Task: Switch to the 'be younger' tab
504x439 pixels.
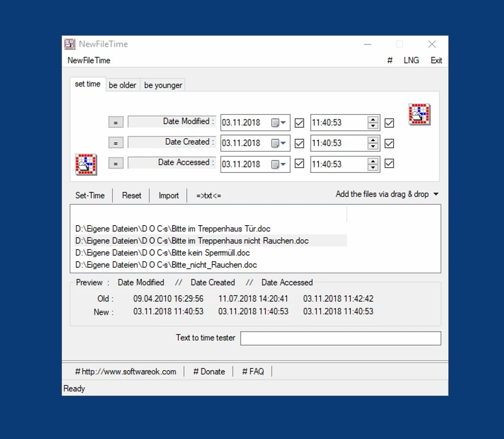Action: 163,85
